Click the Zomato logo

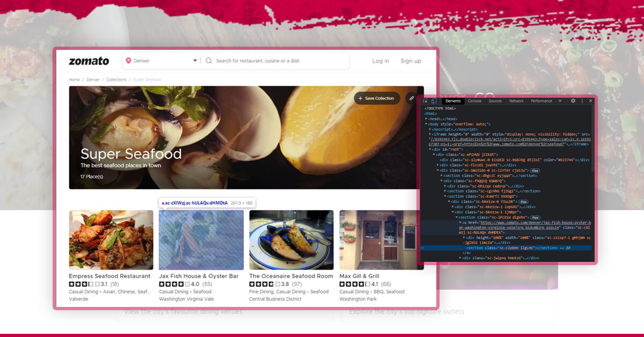coord(89,61)
